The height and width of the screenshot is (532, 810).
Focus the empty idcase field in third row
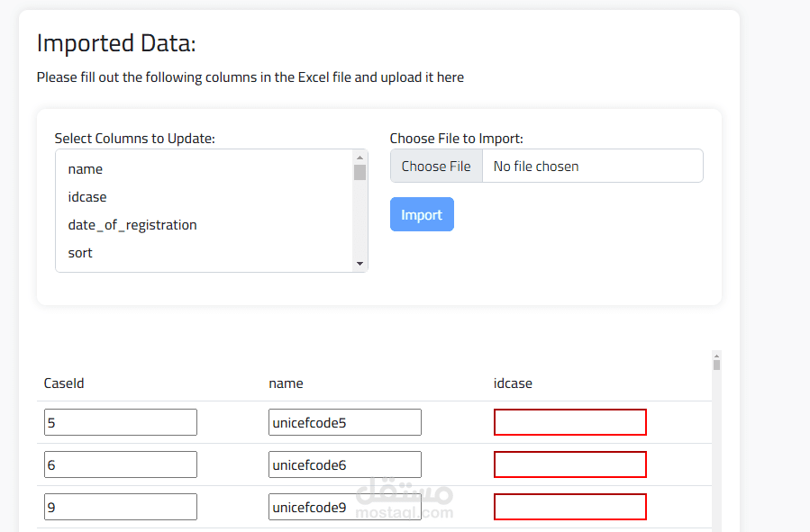click(x=570, y=507)
